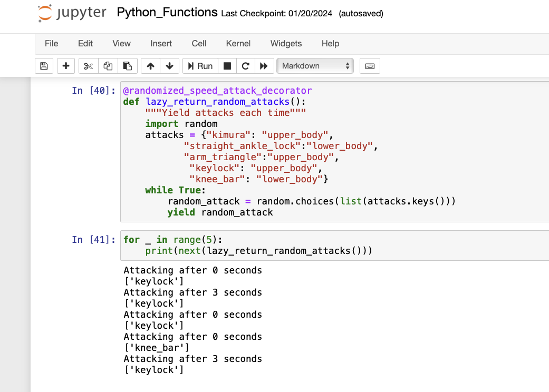Click the Last Checkpoint: 01/20/2024 text
This screenshot has height=392, width=549.
276,14
